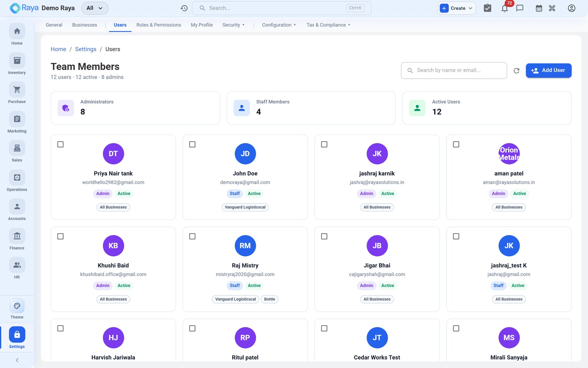The image size is (588, 368).
Task: Click the global Search field
Action: click(x=282, y=8)
